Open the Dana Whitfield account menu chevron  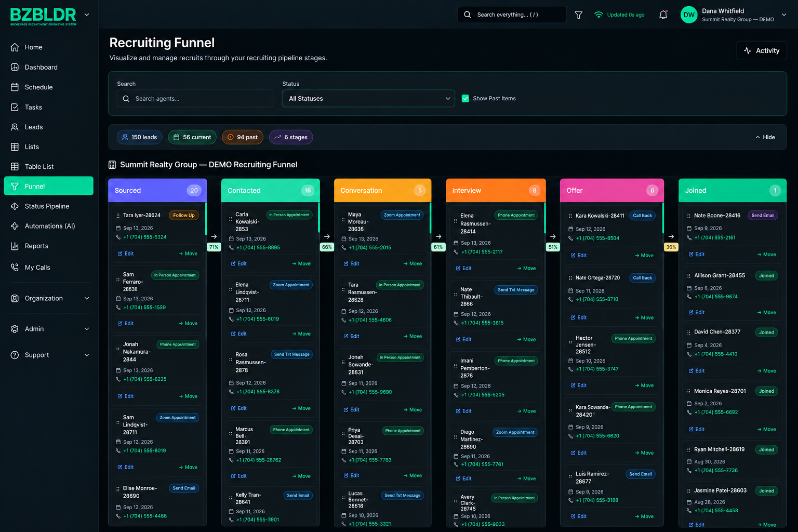(784, 15)
